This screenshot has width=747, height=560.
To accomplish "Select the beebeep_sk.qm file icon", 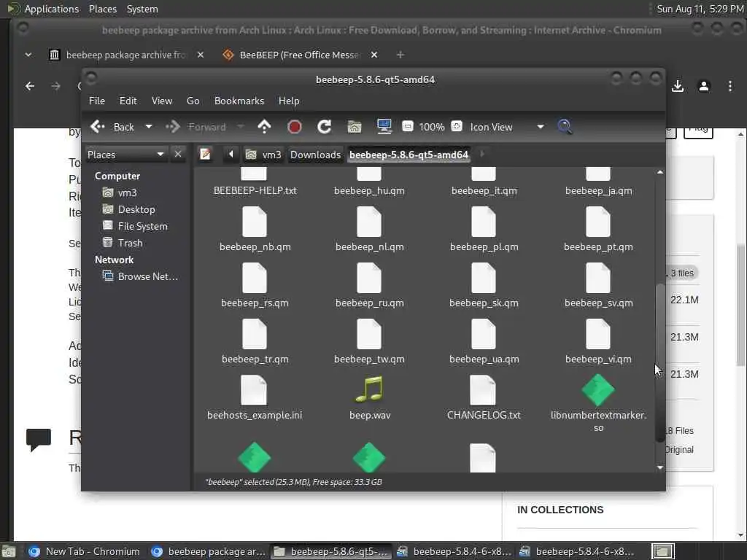I will 484,278.
